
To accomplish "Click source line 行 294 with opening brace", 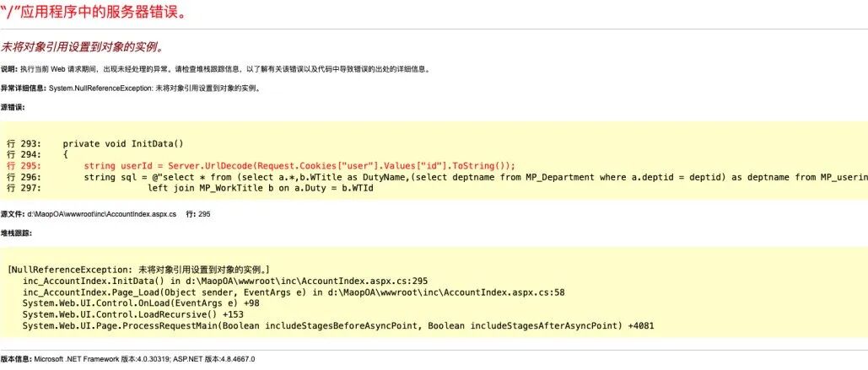I will [38, 155].
